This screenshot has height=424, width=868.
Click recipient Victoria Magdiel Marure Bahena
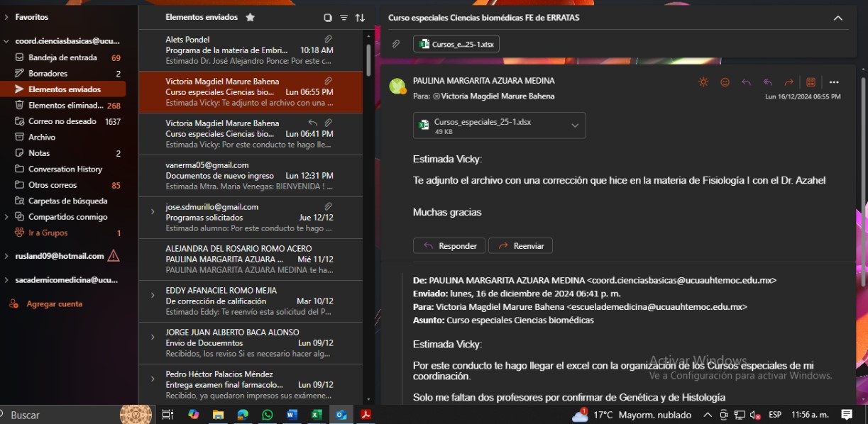(498, 96)
